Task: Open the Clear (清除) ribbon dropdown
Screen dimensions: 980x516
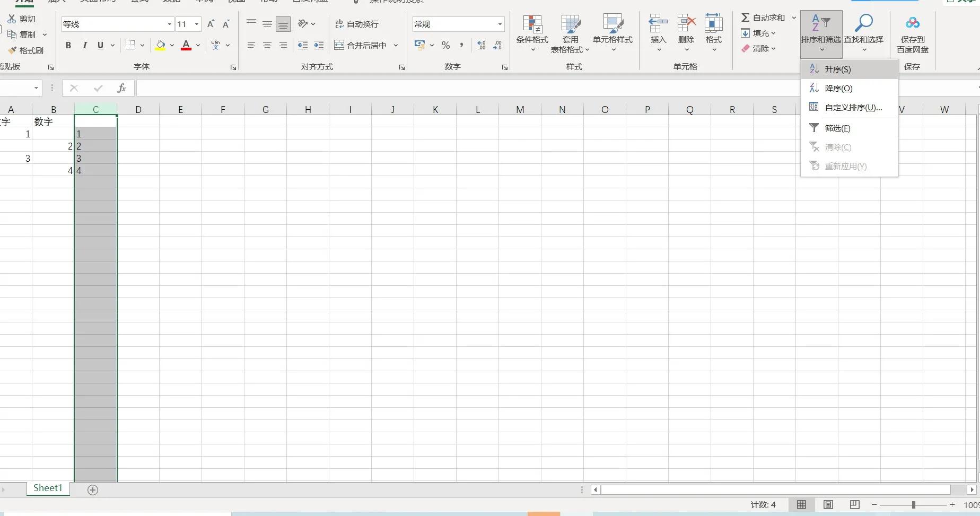Action: click(x=758, y=48)
